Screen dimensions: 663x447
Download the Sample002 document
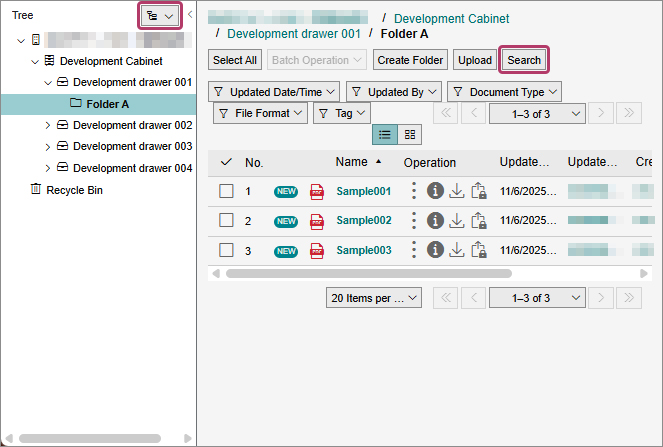pyautogui.click(x=456, y=220)
